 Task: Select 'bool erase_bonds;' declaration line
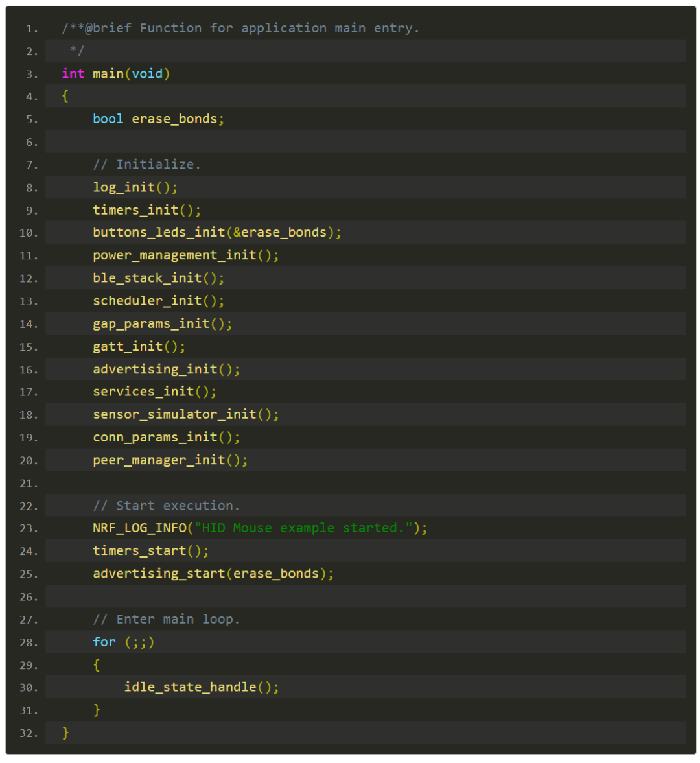point(159,119)
